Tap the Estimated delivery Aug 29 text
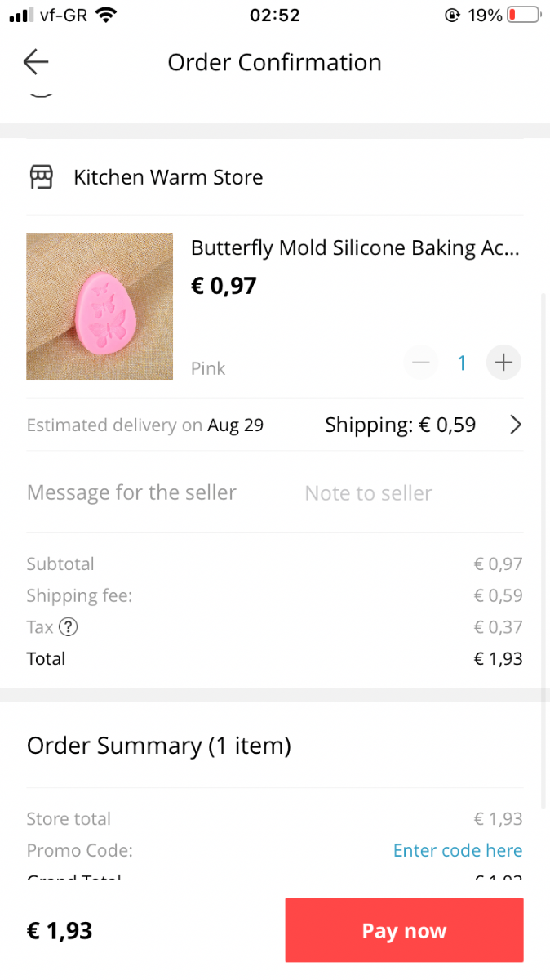Viewport: 550px width, 980px height. [145, 425]
